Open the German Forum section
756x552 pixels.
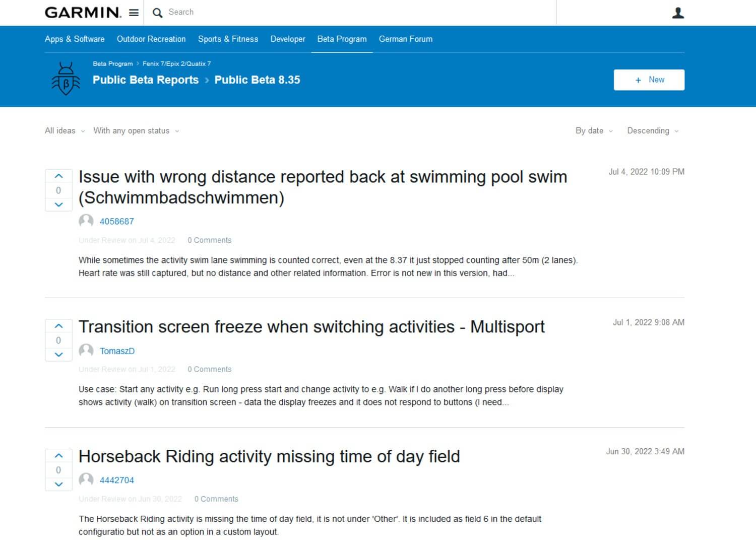coord(405,39)
